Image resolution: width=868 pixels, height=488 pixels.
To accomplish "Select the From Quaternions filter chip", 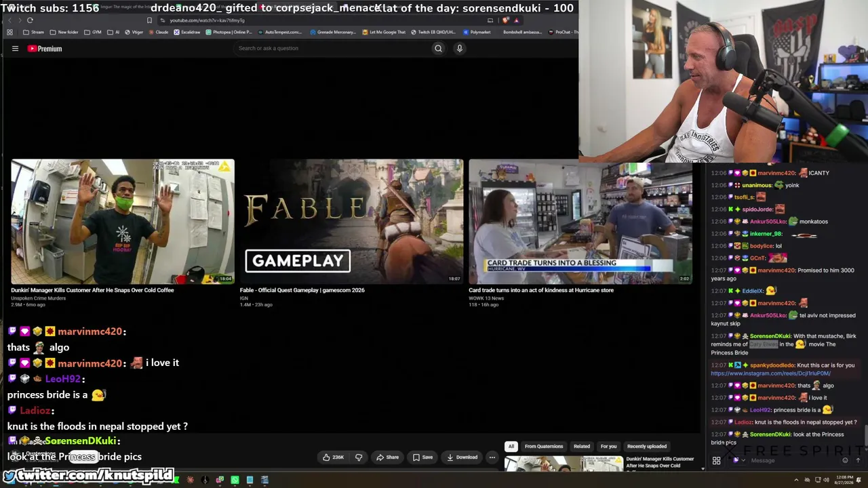I will point(544,446).
